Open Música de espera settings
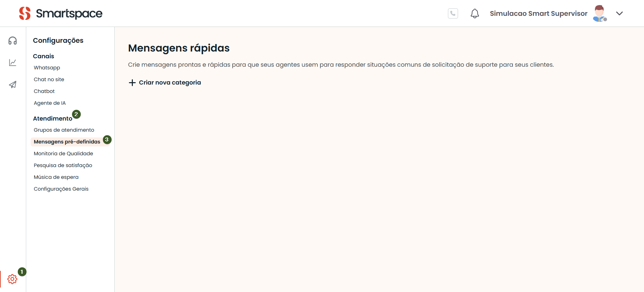The image size is (644, 292). coord(56,177)
